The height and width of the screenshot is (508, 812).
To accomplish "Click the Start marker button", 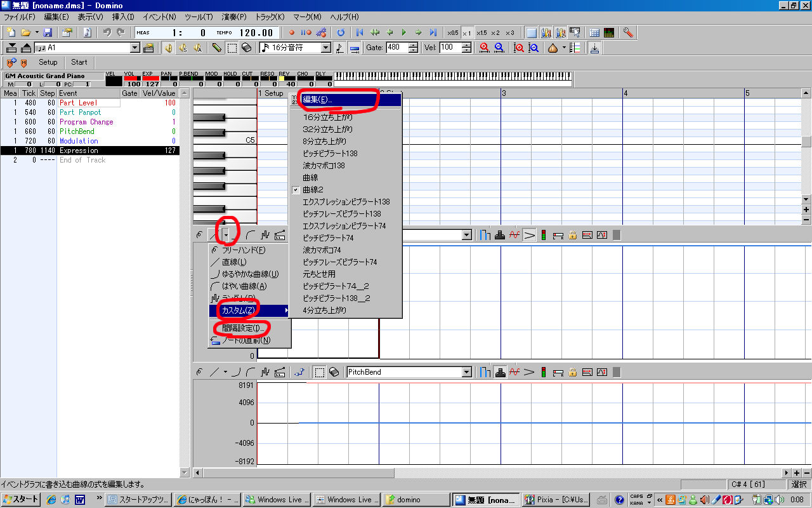I will pos(79,62).
